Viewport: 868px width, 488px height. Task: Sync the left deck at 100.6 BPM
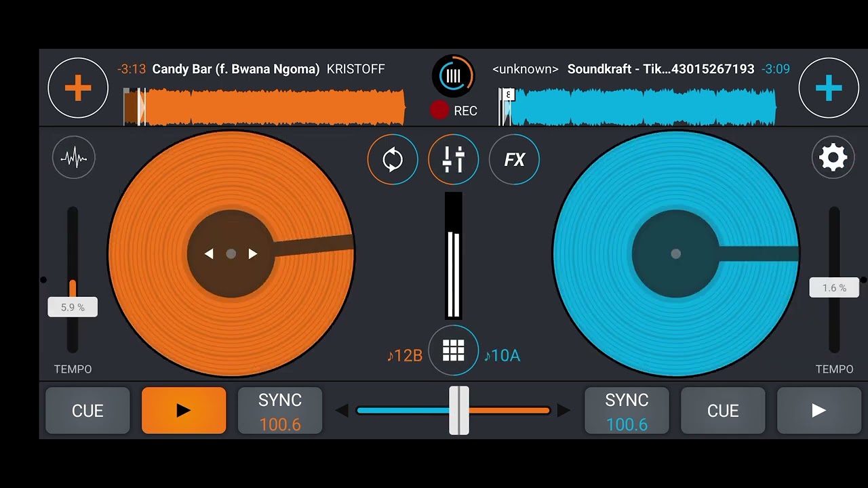click(x=280, y=411)
